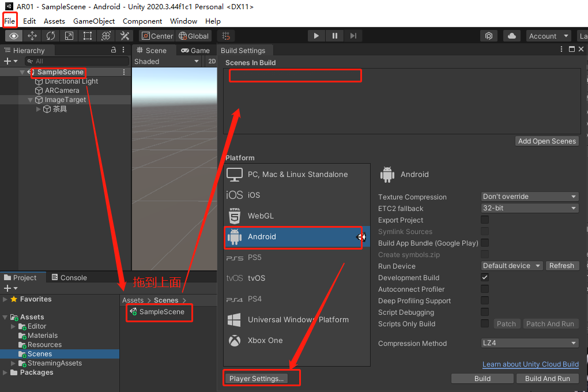Open Compression Method dropdown
Viewport: 588px width, 392px height.
pyautogui.click(x=530, y=343)
